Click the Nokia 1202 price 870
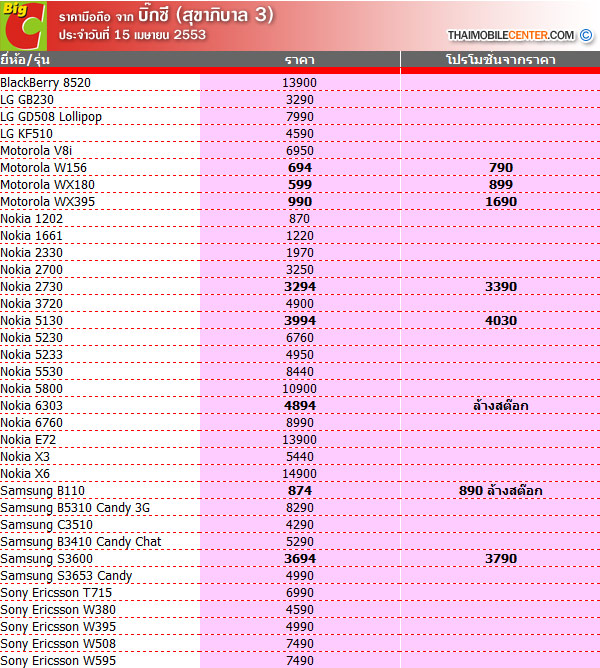600x668 pixels. click(x=300, y=219)
